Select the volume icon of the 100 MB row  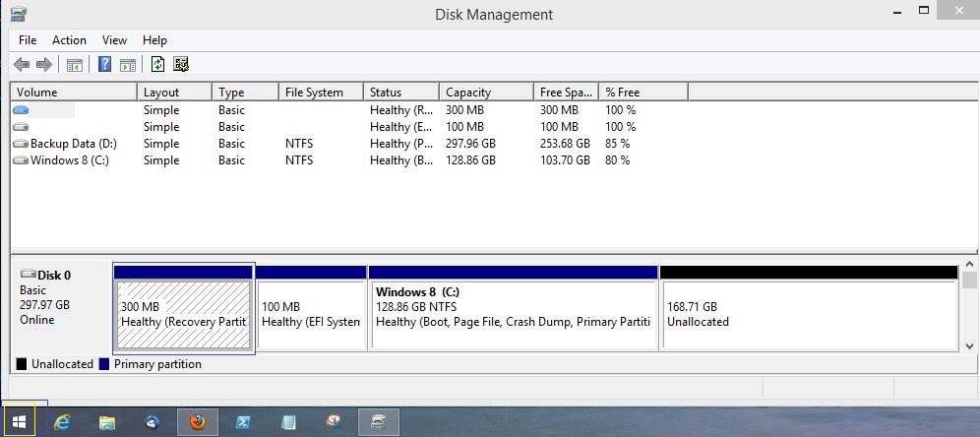21,127
